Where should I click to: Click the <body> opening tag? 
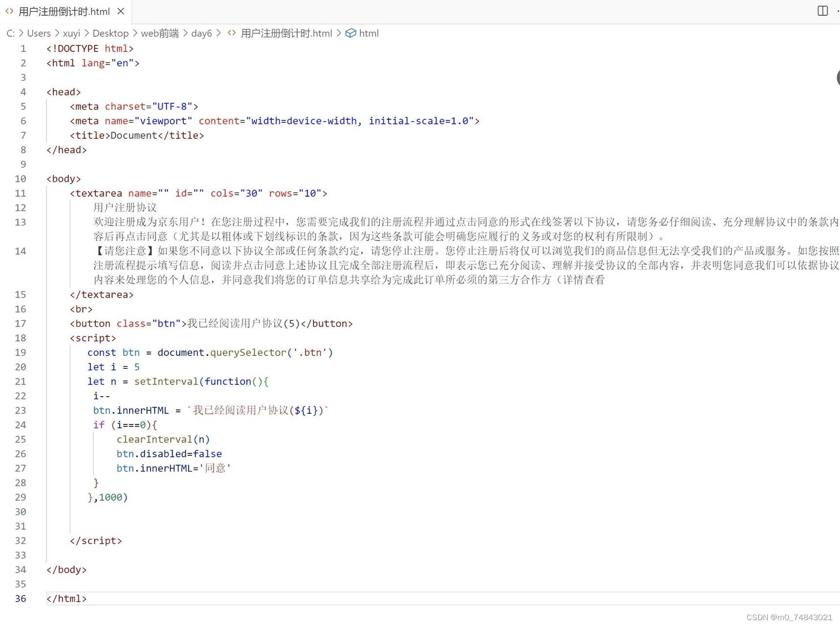[64, 179]
